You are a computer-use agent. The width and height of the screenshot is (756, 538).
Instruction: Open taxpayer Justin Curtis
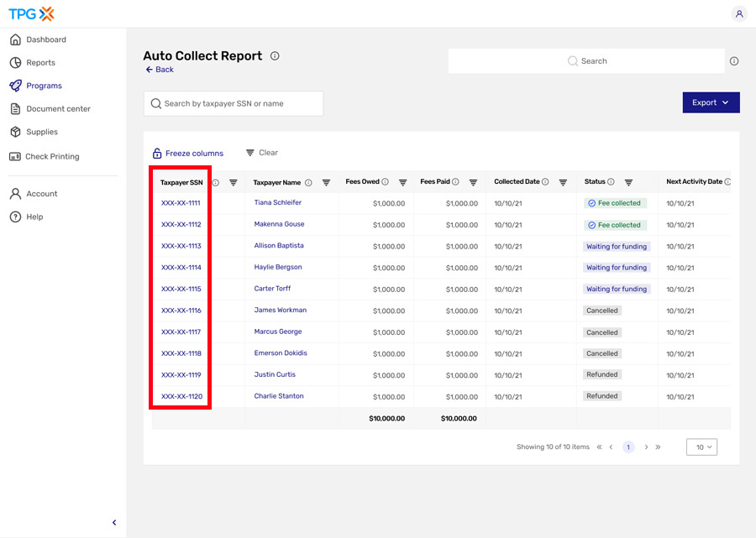275,374
